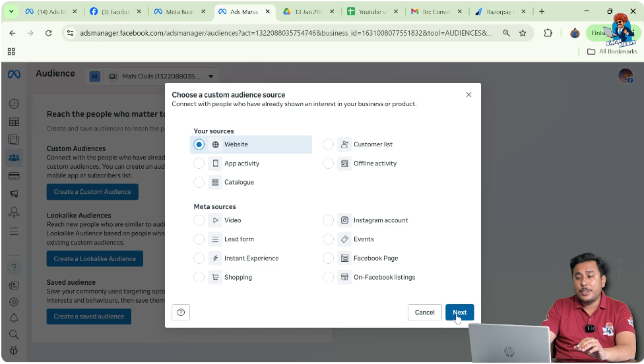Image resolution: width=644 pixels, height=364 pixels.
Task: Select the App activity radio button
Action: pos(199,164)
